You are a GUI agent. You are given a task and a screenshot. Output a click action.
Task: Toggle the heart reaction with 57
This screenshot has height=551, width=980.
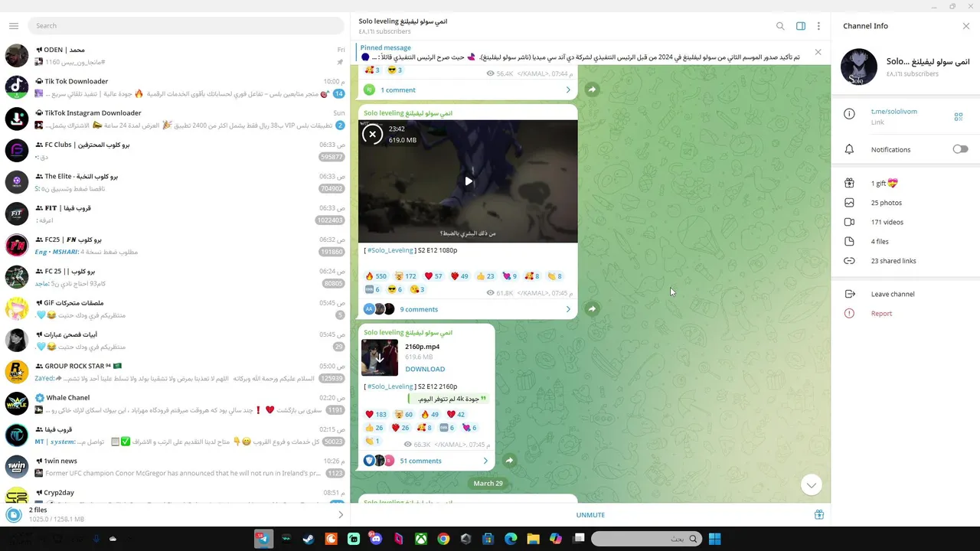click(433, 276)
